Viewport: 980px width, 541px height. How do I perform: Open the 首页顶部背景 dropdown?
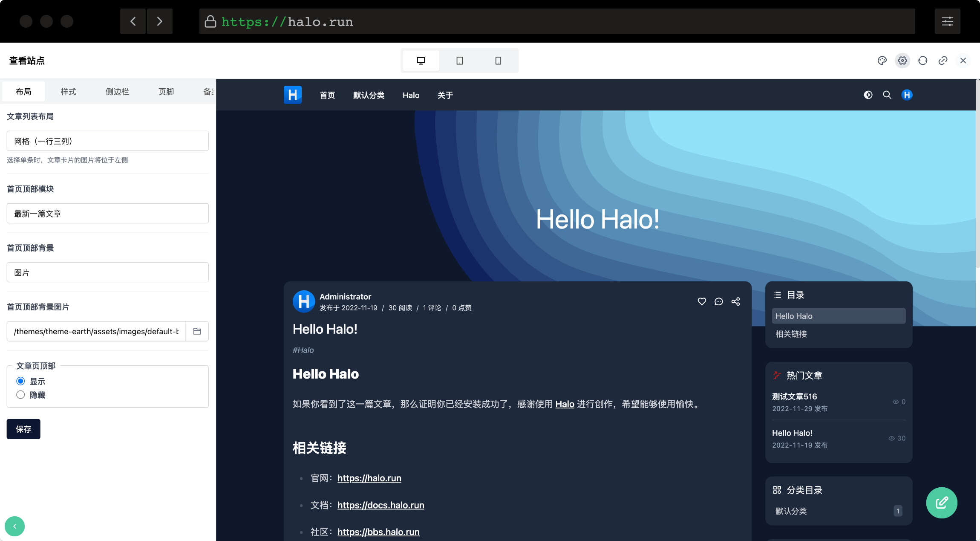(107, 272)
